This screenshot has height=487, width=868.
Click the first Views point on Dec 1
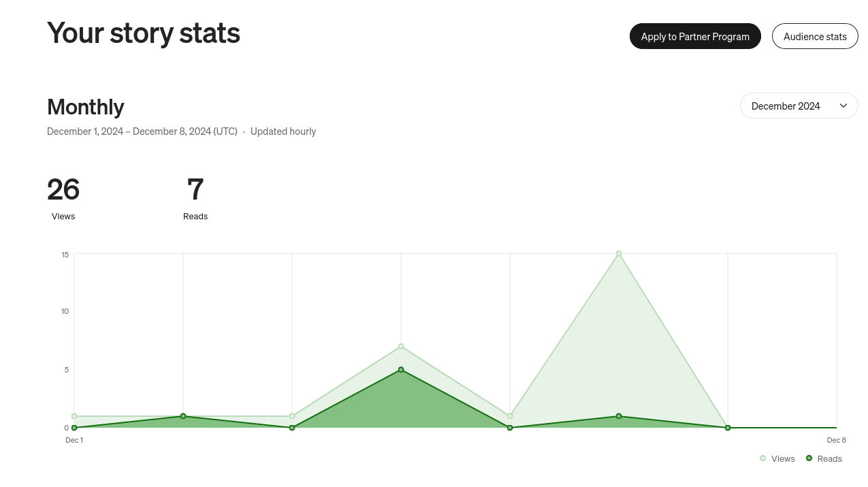point(74,416)
